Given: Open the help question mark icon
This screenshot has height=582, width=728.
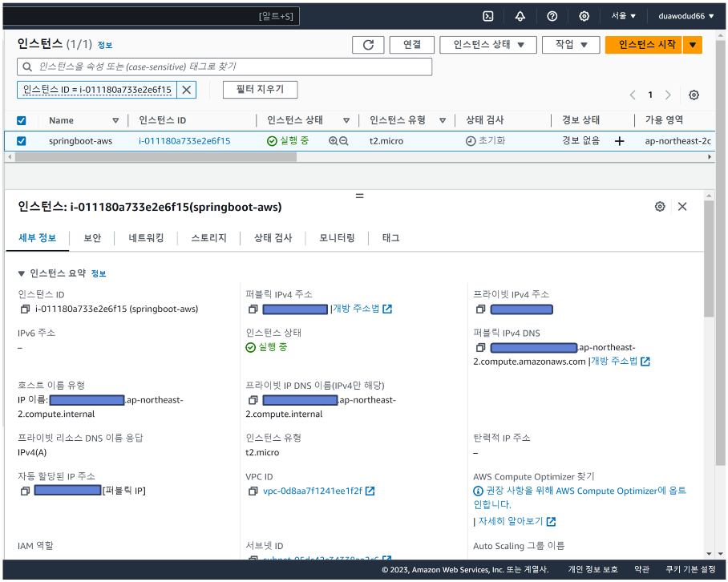Looking at the screenshot, I should (552, 16).
